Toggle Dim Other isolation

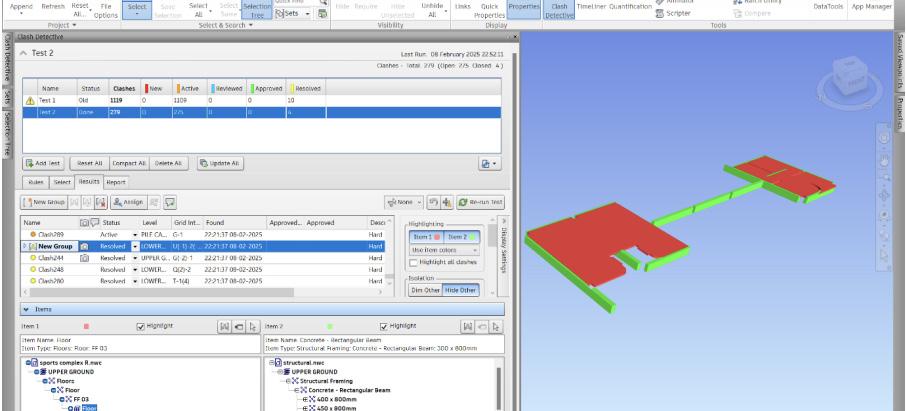click(425, 290)
